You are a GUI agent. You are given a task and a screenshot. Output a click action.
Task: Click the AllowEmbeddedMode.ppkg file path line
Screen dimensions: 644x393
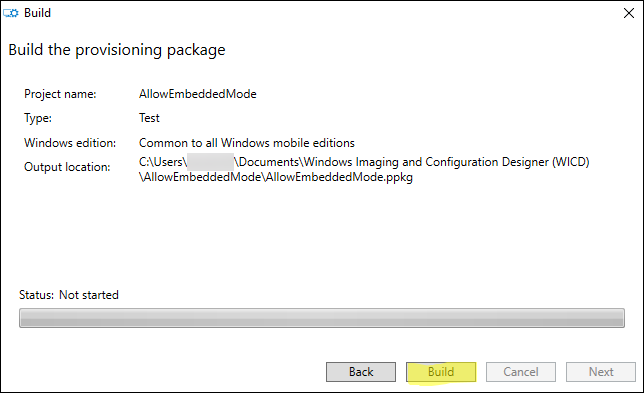pos(276,177)
